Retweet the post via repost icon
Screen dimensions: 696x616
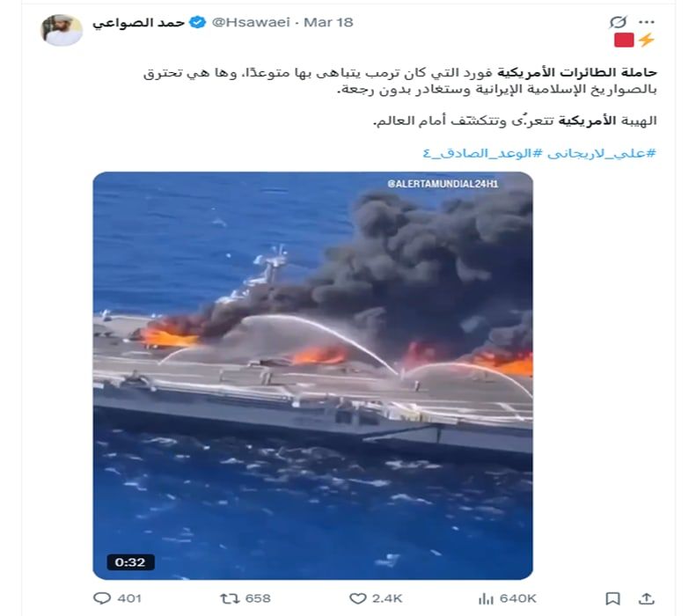[x=230, y=598]
